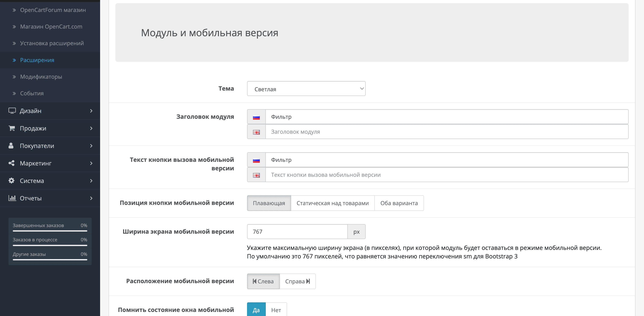This screenshot has width=644, height=316.
Task: Click the px unit addon
Action: pos(356,232)
